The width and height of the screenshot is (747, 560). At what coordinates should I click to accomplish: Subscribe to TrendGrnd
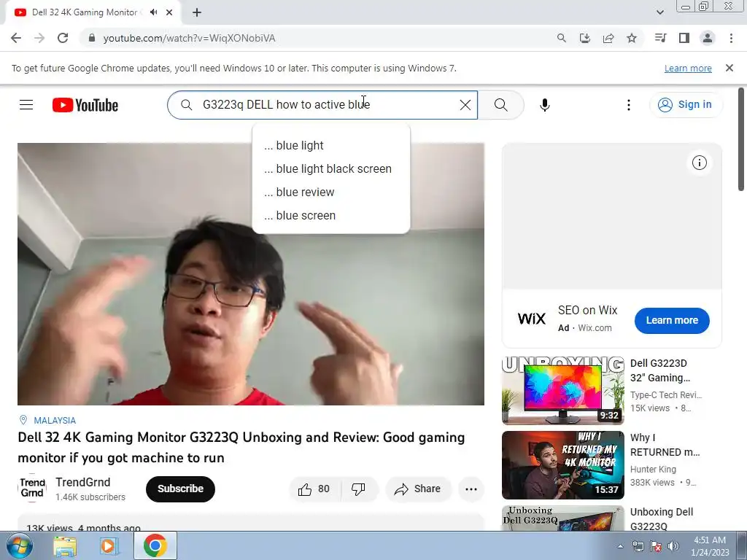click(x=181, y=489)
